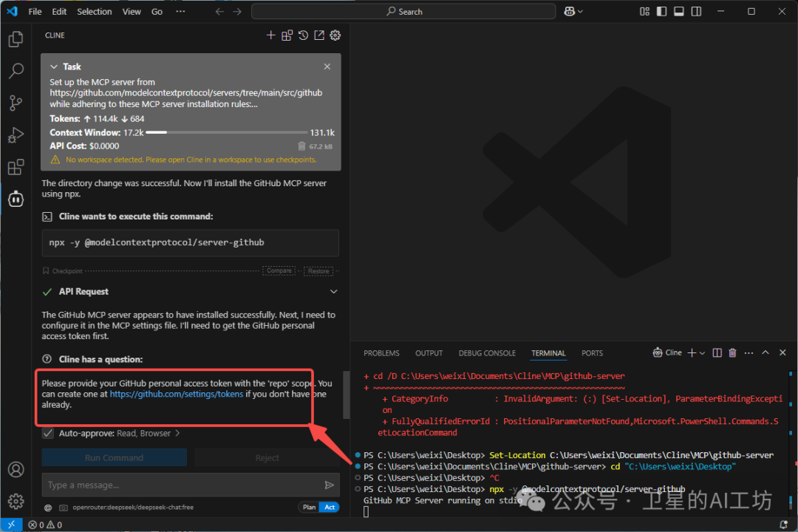Open the github.com/settings/tokens link
The image size is (798, 532).
coord(177,395)
